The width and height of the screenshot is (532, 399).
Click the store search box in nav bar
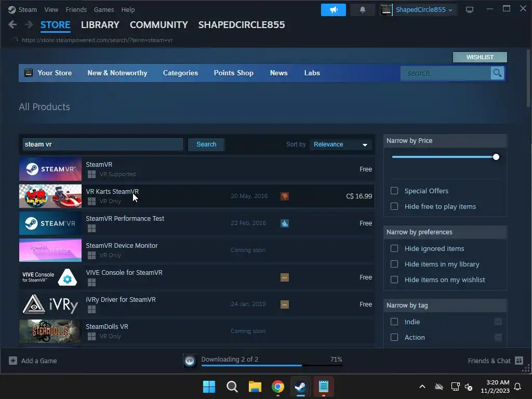pos(445,73)
